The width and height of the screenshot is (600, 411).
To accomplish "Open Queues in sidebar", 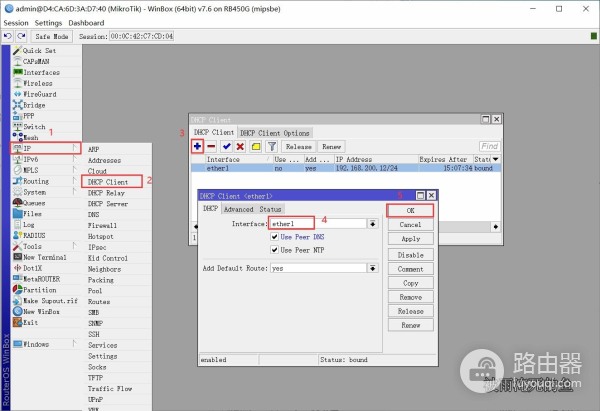I will 46,203.
